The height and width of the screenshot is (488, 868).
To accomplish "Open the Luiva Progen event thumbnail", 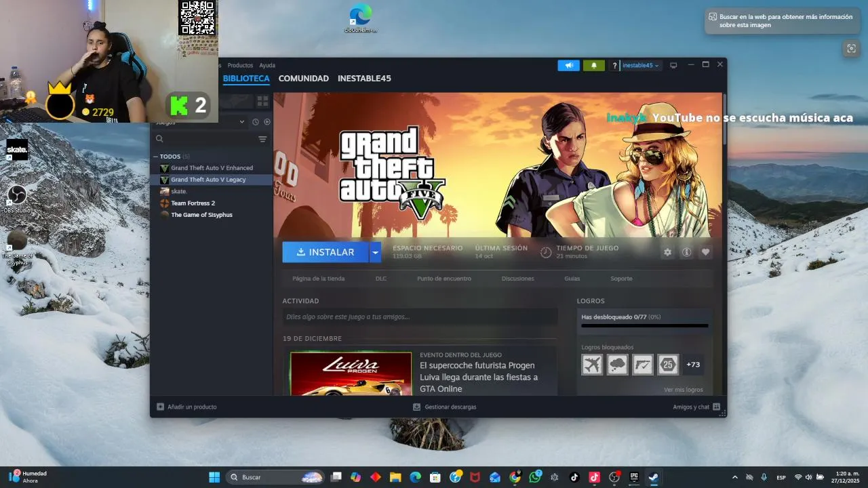I will [x=351, y=373].
